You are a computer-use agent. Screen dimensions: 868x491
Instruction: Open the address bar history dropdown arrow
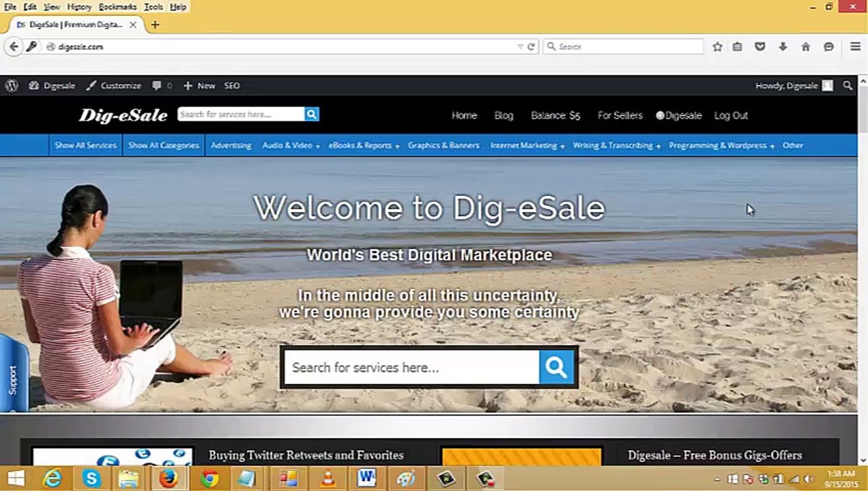[520, 46]
